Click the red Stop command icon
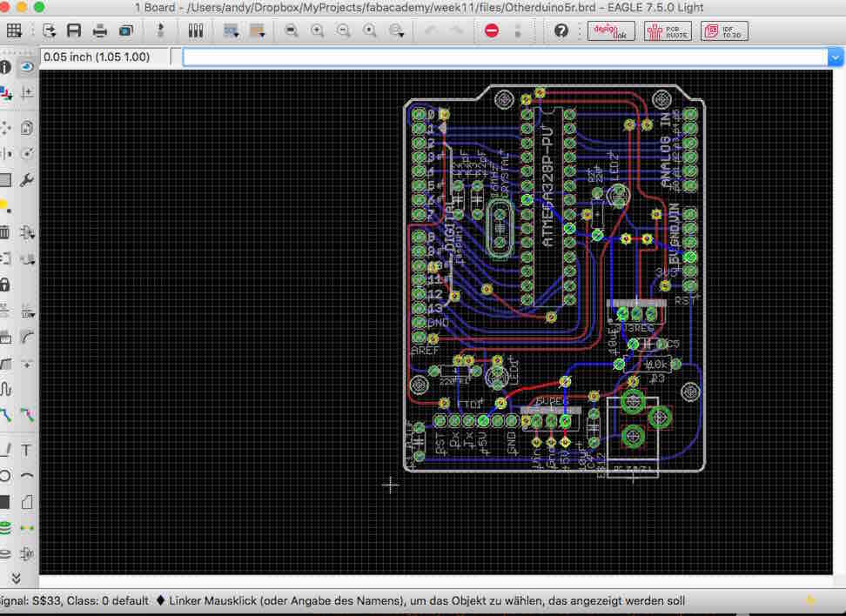The image size is (846, 616). pyautogui.click(x=492, y=30)
